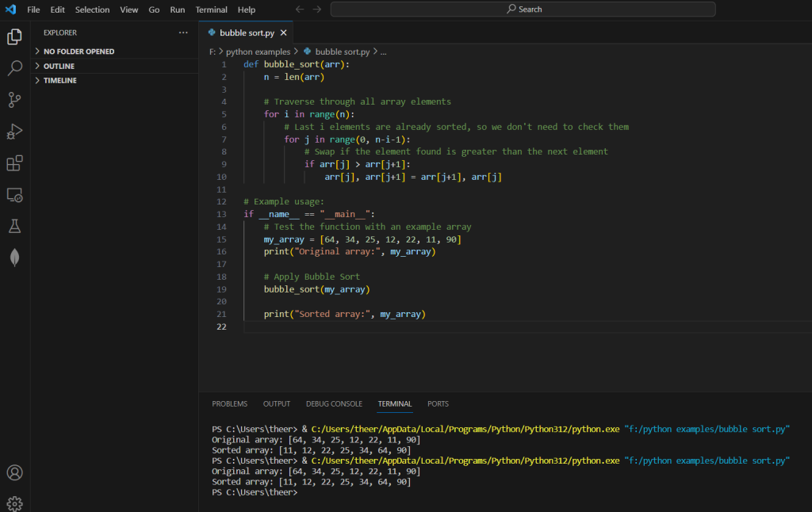Open the Testing flask icon
This screenshot has width=812, height=512.
click(14, 227)
